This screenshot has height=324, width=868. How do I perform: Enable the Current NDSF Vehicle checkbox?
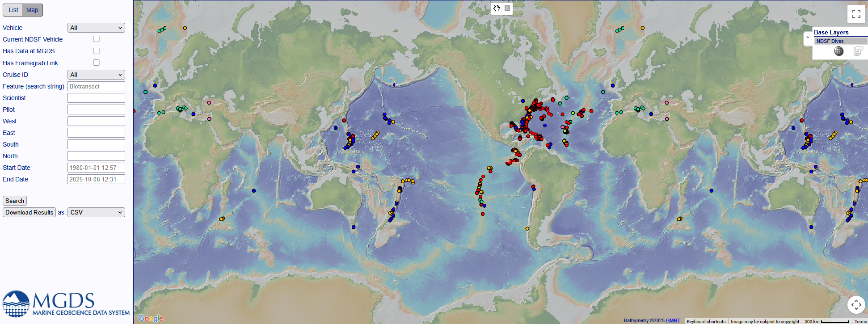96,39
